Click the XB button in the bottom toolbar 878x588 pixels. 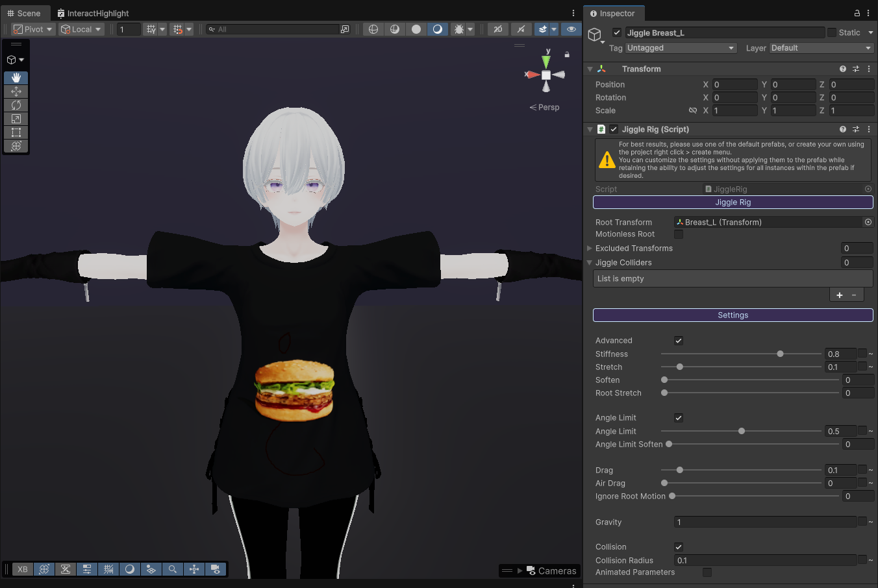[x=22, y=569]
